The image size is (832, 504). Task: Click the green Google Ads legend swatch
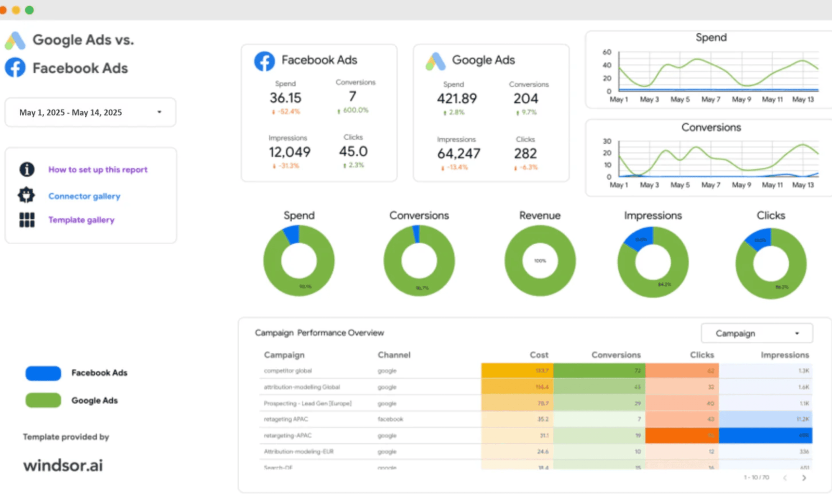tap(43, 400)
